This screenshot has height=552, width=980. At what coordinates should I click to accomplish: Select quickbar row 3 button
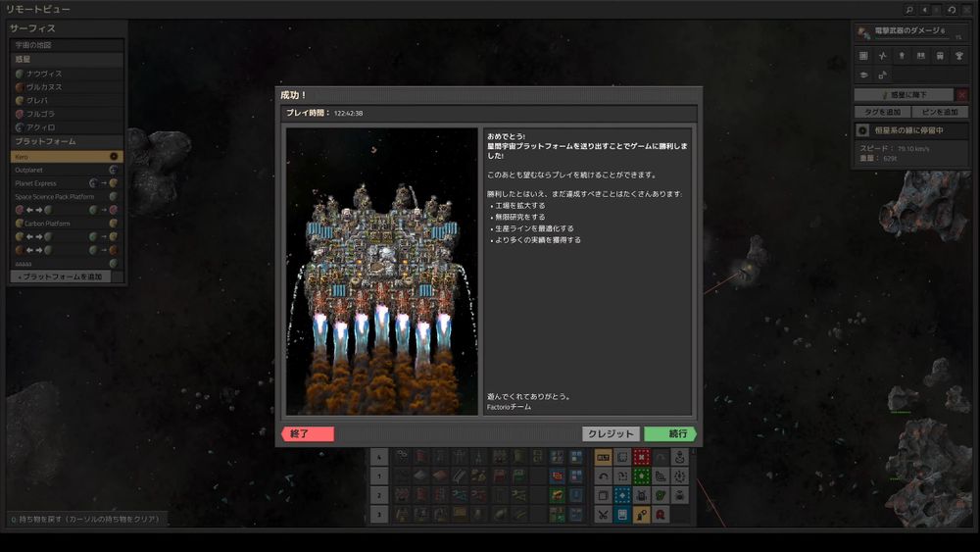tap(378, 515)
